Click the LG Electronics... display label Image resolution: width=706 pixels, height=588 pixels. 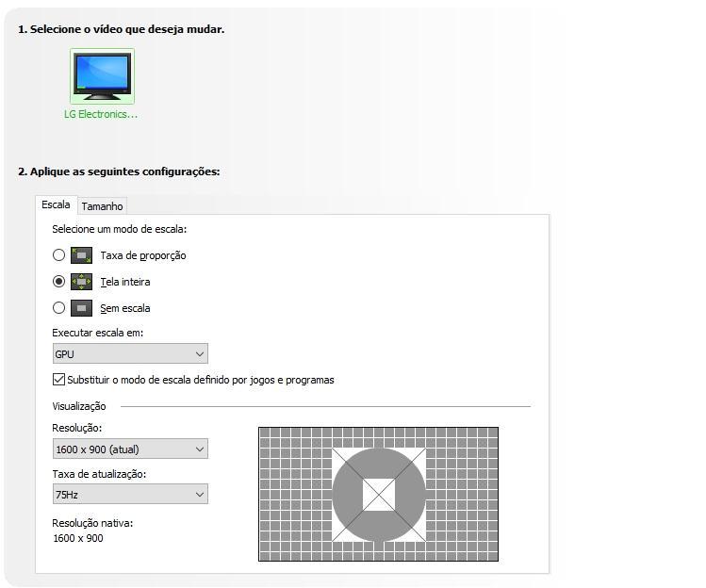tap(101, 114)
